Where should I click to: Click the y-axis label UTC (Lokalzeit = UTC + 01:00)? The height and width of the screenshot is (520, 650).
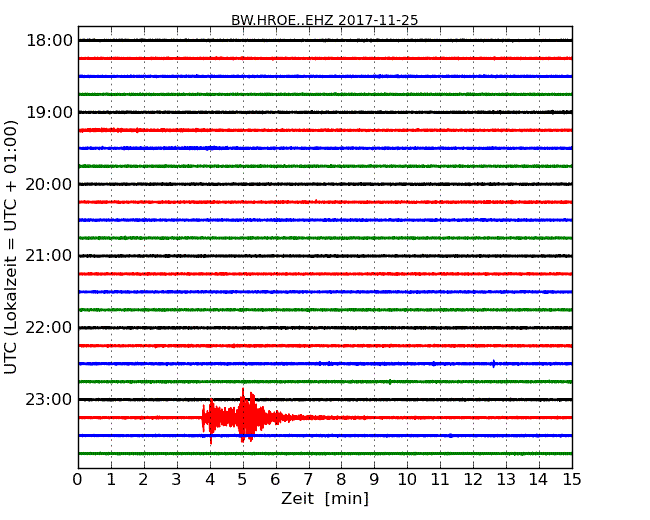[x=11, y=247]
